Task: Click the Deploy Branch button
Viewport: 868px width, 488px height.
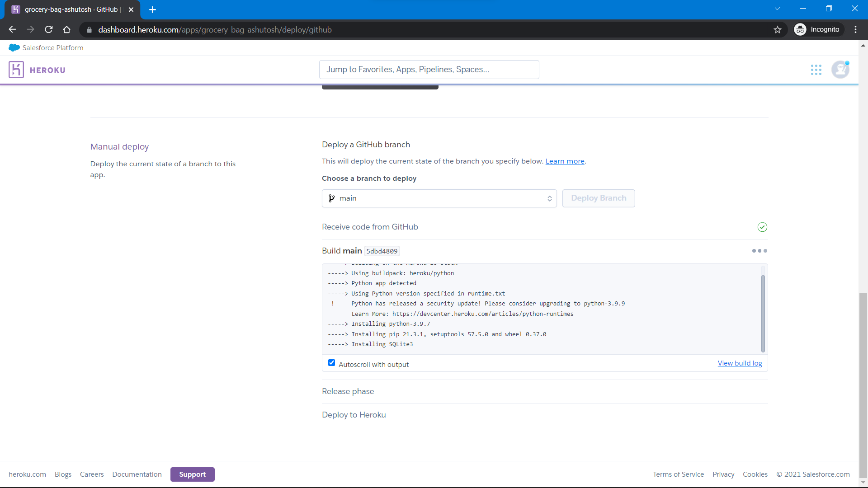Action: 598,198
